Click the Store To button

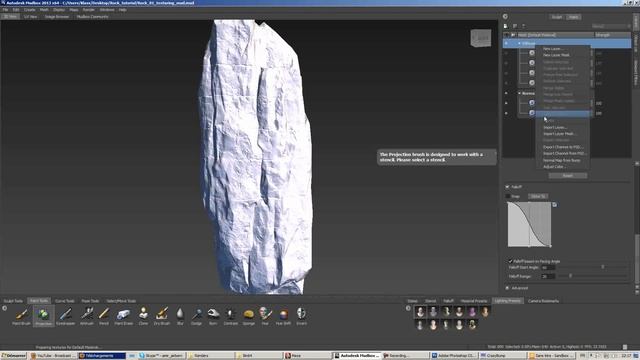[538, 196]
